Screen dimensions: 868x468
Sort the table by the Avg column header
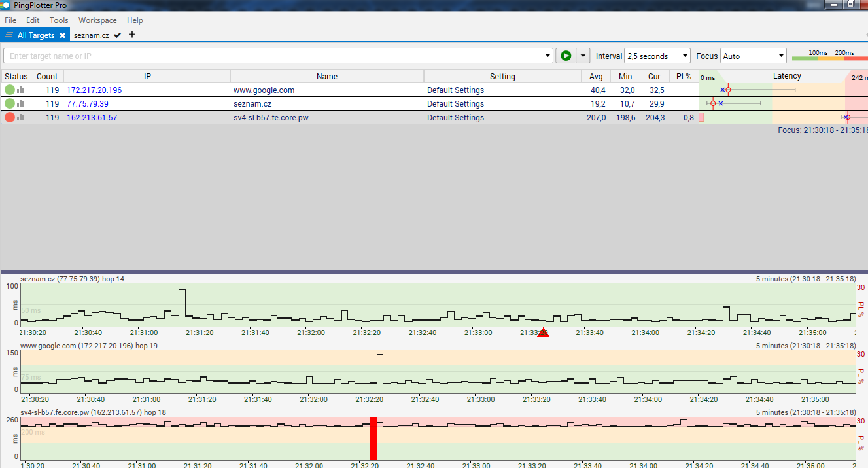pos(596,77)
